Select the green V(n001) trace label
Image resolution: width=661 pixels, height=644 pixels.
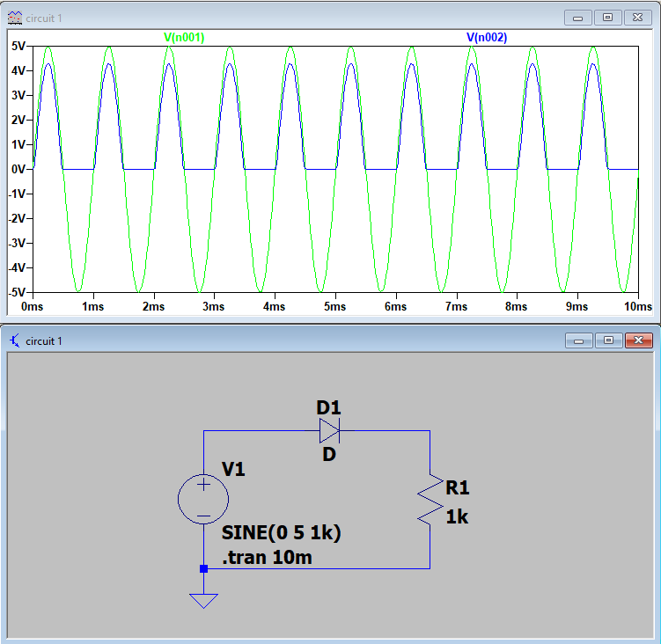pos(184,38)
